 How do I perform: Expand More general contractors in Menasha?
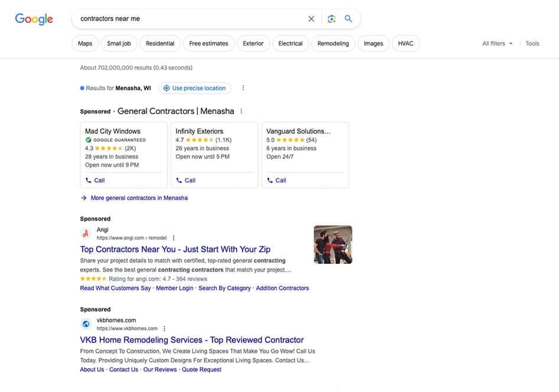click(x=139, y=198)
